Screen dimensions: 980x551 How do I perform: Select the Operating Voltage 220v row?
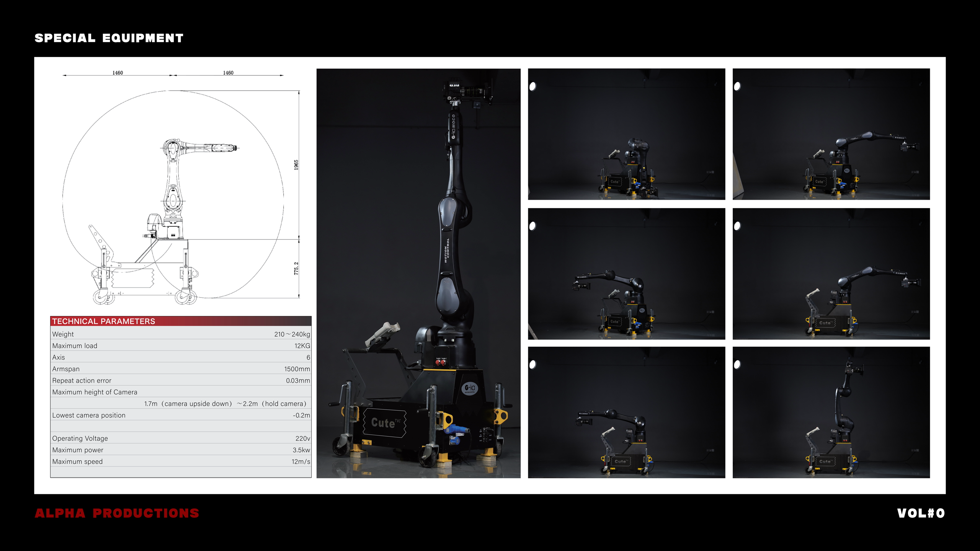pos(181,438)
